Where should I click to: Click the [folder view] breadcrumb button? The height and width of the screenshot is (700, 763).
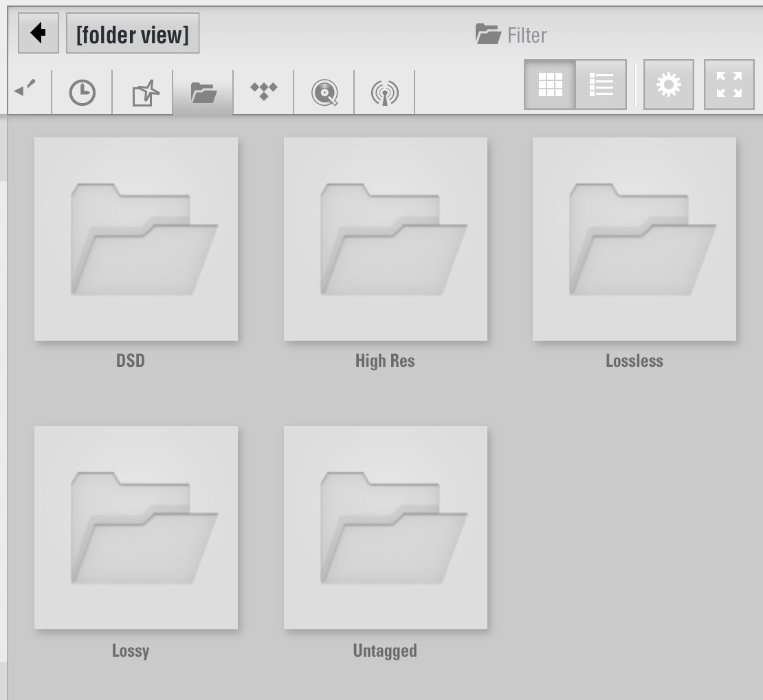133,34
